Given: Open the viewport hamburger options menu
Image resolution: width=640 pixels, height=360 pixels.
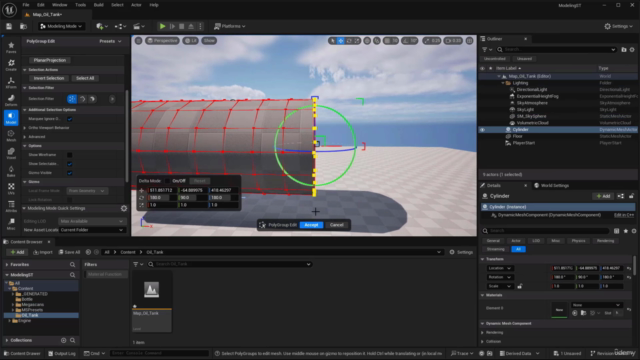Looking at the screenshot, I should click(139, 41).
